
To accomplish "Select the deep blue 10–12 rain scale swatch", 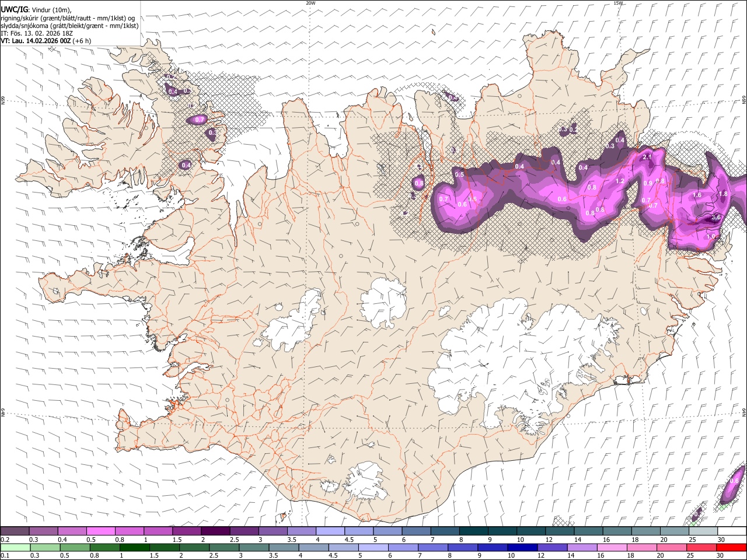I will [x=521, y=548].
